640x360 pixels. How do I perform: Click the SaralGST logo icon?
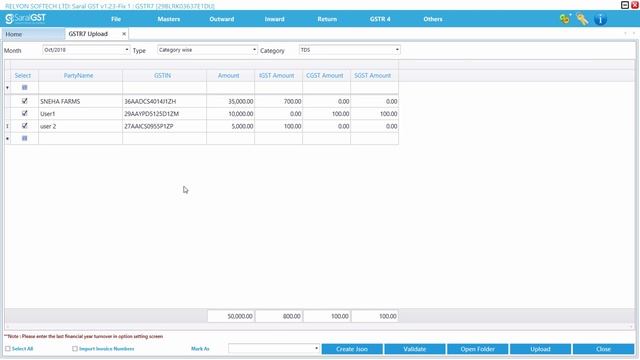[x=25, y=19]
